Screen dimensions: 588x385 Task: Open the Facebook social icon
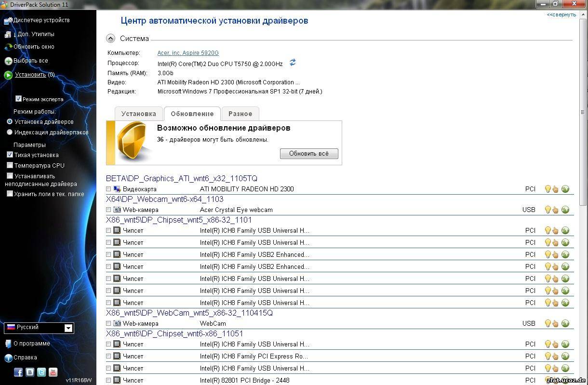(18, 372)
